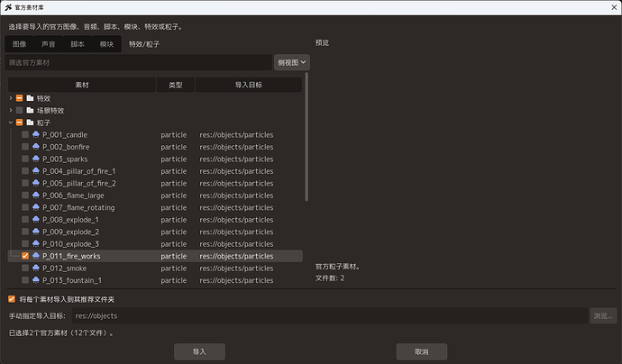This screenshot has height=364, width=622.
Task: Switch to the 脚本 tab
Action: tap(78, 44)
